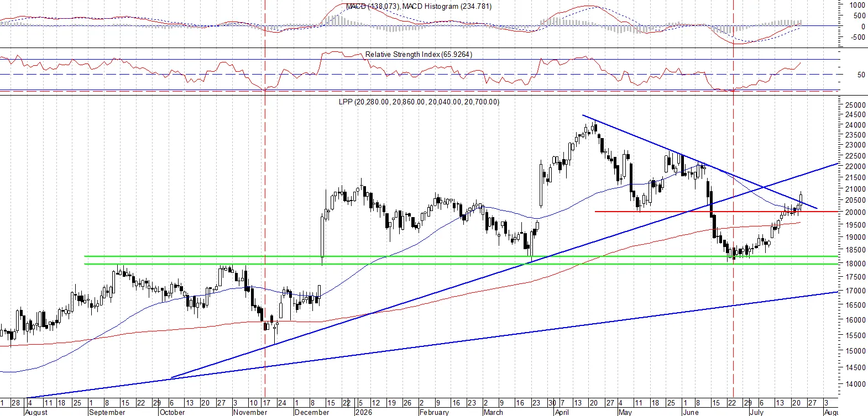Click the April month label
868x416 pixels.
coord(562,412)
